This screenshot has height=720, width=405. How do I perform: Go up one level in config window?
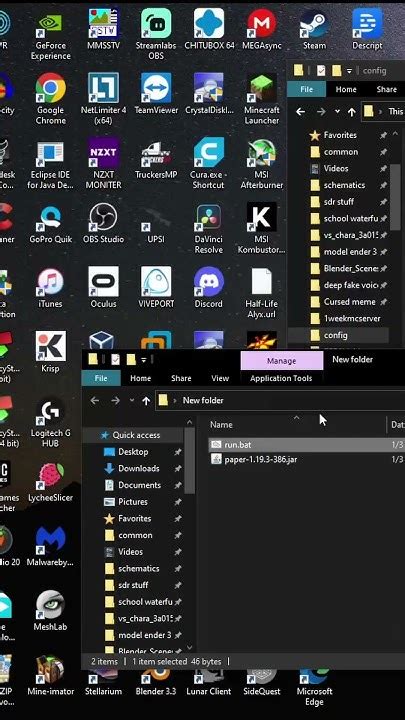[352, 112]
